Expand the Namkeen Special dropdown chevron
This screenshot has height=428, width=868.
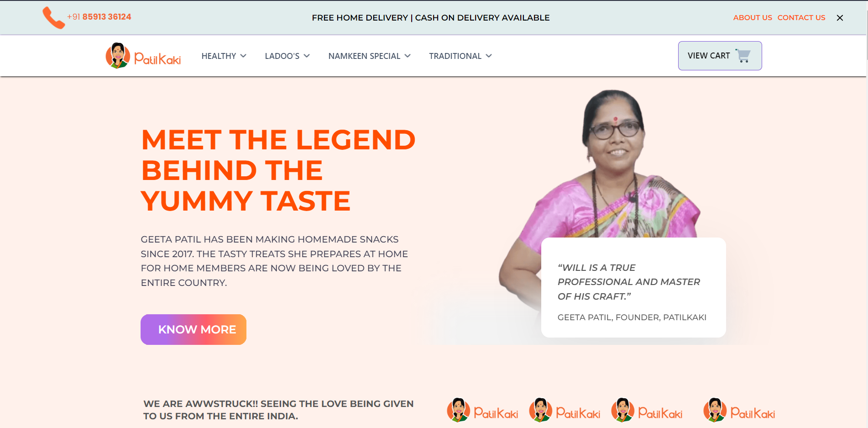coord(408,56)
